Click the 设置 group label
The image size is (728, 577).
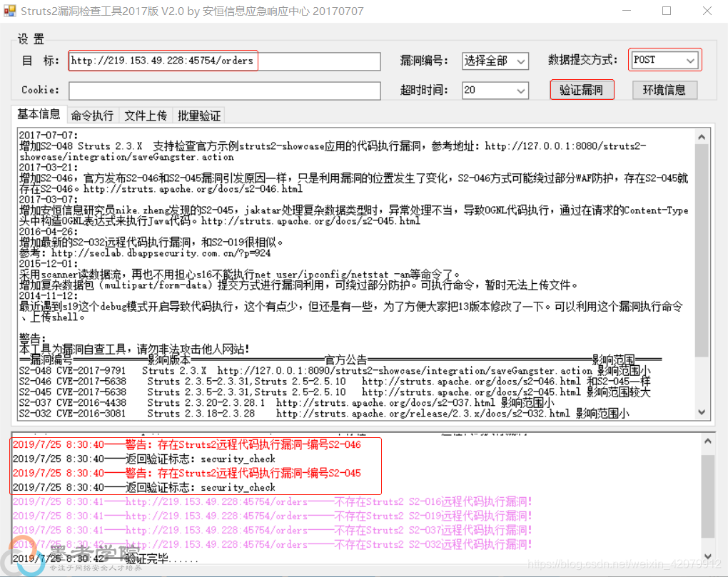[30, 39]
